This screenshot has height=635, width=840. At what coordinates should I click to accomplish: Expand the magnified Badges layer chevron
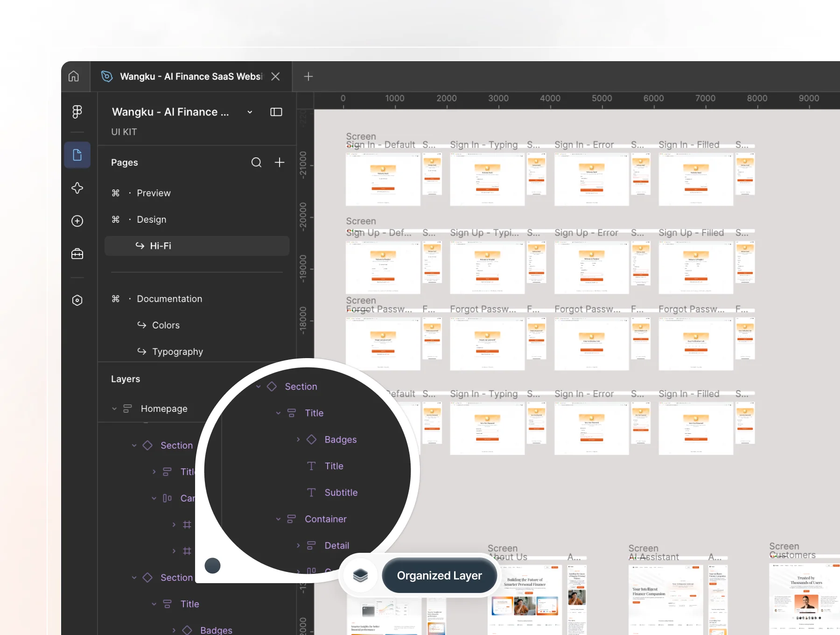point(298,439)
